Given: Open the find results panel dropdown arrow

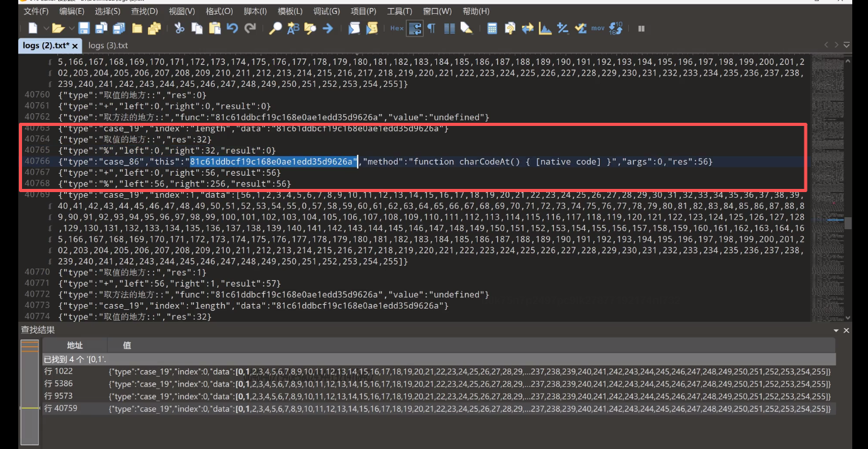Looking at the screenshot, I should click(x=836, y=330).
